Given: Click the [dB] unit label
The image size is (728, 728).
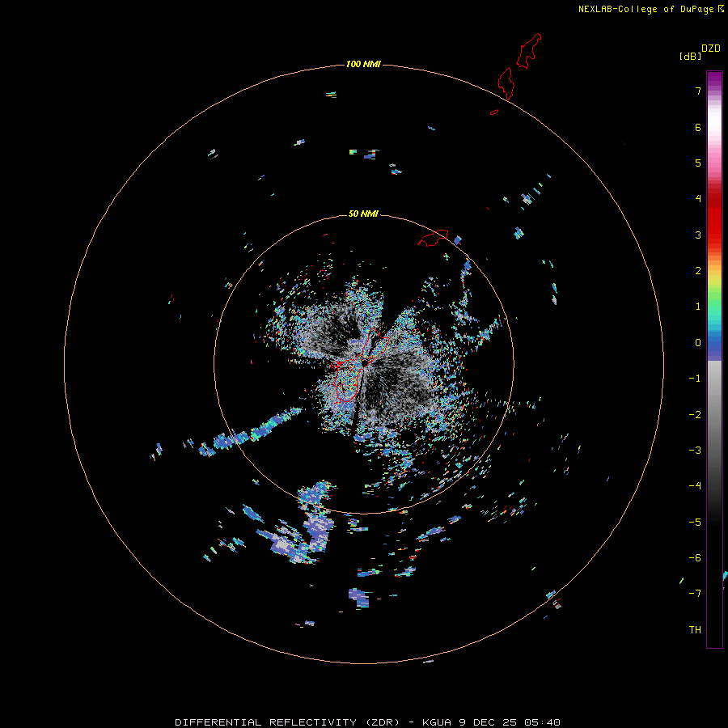Looking at the screenshot, I should (x=691, y=56).
